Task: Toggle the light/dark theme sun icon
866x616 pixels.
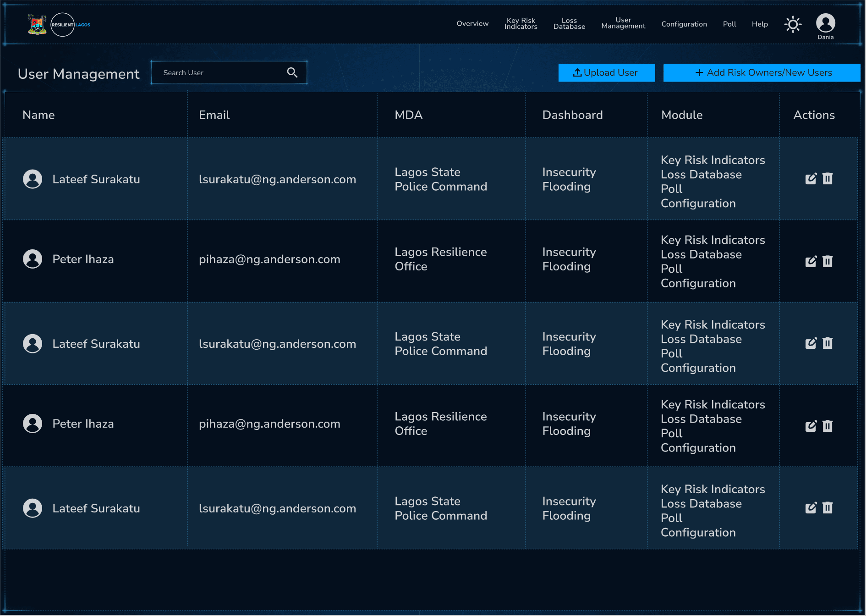Action: pyautogui.click(x=793, y=24)
